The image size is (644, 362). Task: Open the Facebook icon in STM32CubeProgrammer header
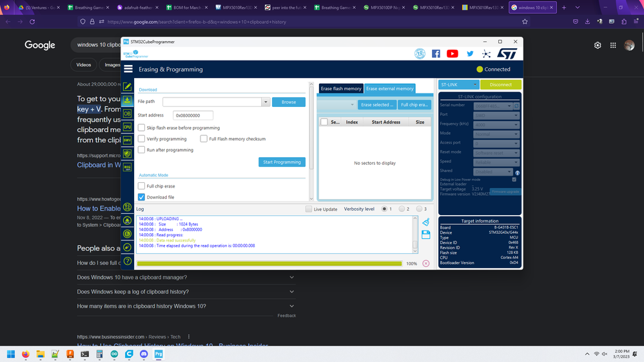point(436,53)
